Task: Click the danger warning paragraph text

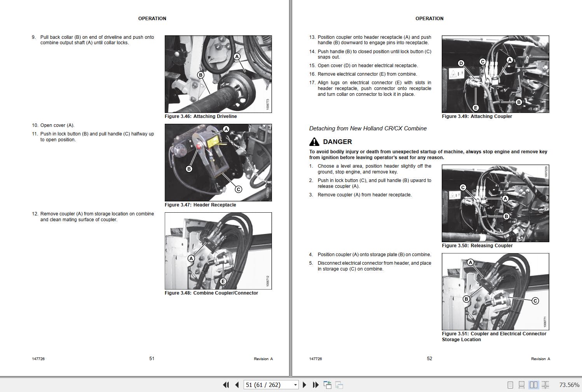Action: point(428,154)
